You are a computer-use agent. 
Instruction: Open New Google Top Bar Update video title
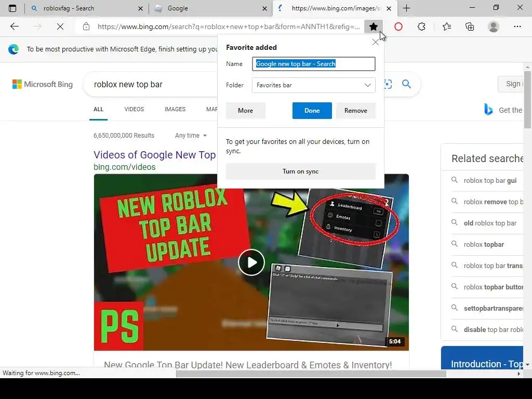coord(248,365)
